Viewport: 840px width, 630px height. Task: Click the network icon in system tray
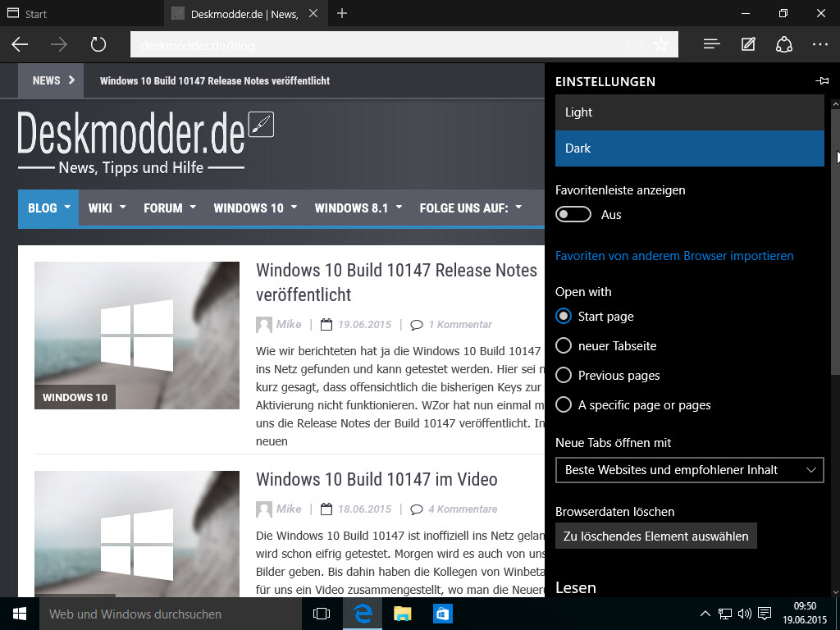(x=725, y=614)
